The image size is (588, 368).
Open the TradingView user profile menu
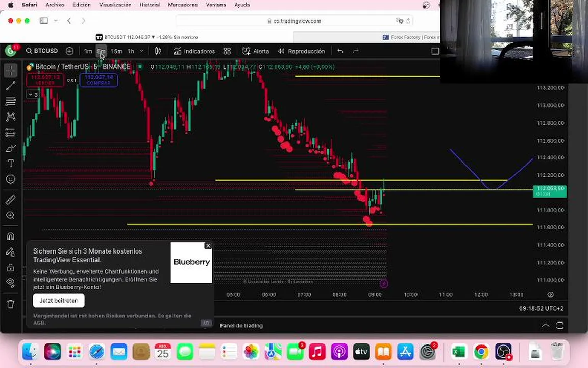pyautogui.click(x=11, y=51)
